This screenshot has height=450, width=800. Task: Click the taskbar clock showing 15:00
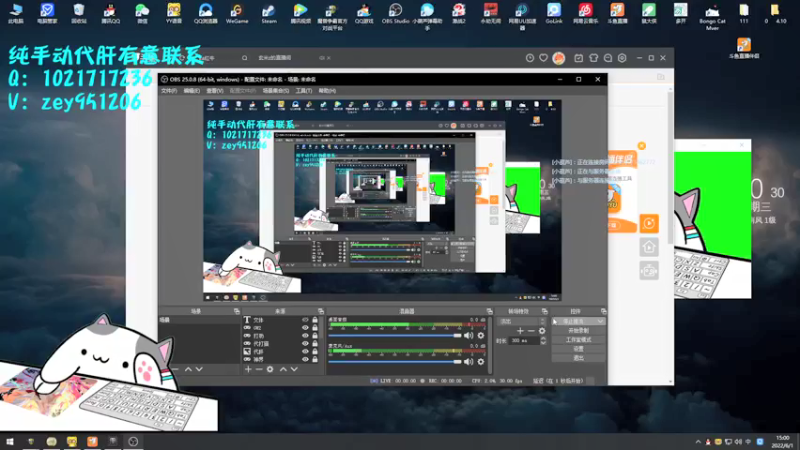pyautogui.click(x=783, y=442)
